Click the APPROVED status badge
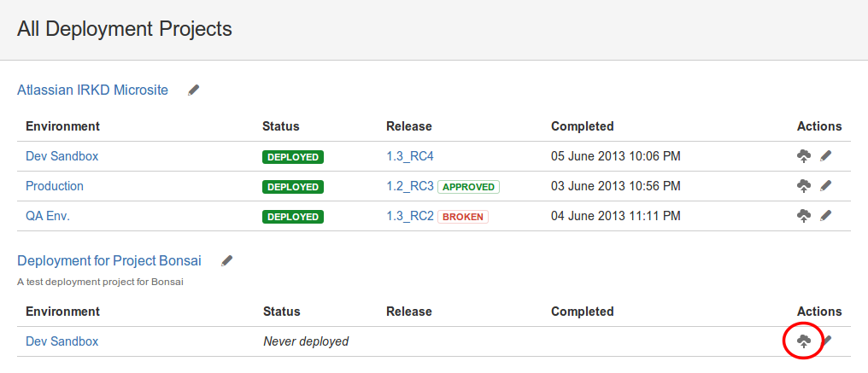 pos(468,187)
